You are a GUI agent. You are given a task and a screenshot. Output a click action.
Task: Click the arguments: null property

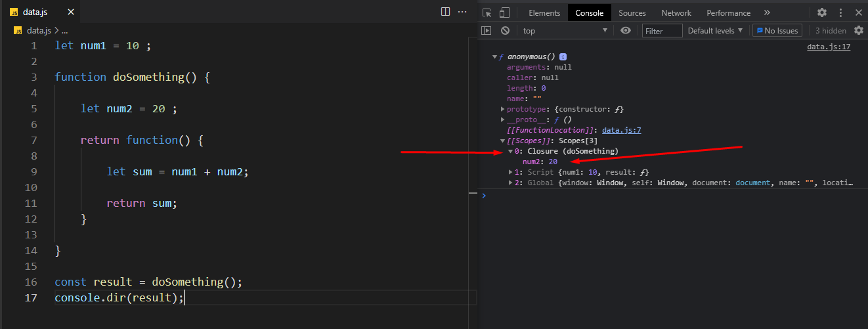[x=539, y=67]
